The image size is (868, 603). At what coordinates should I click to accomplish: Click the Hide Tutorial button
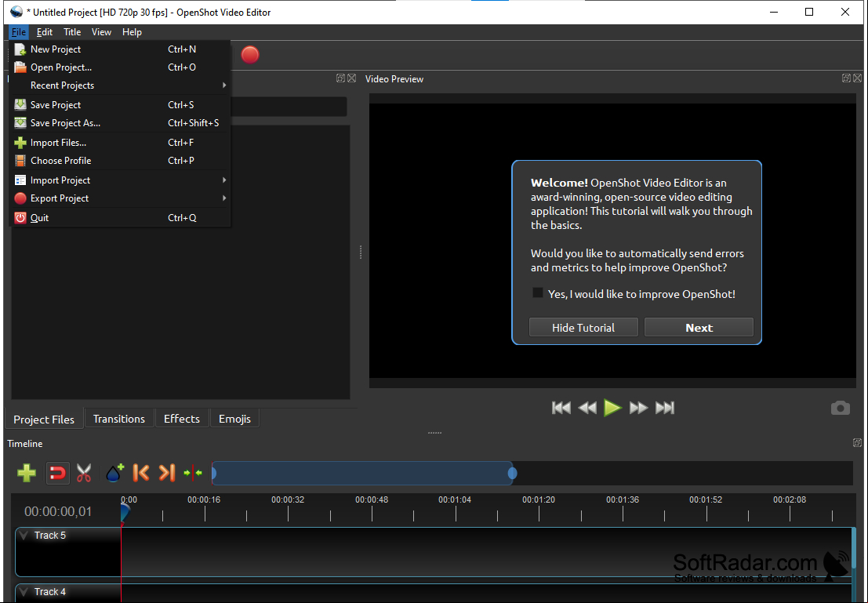click(x=583, y=327)
